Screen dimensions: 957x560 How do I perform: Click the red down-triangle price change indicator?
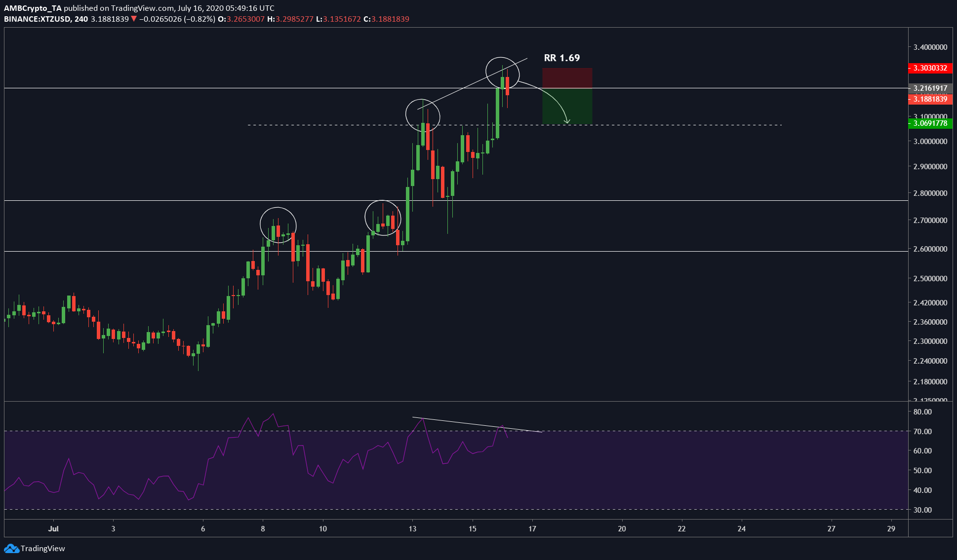134,19
